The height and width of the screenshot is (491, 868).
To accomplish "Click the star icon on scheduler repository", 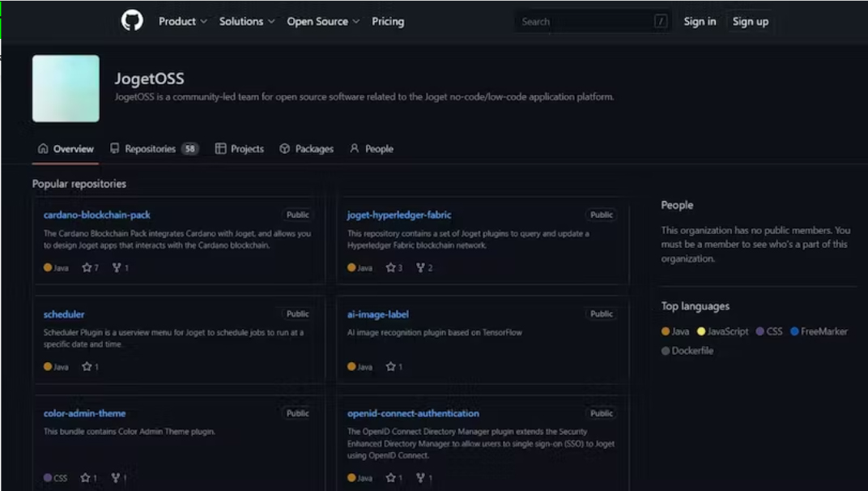I will tap(85, 366).
